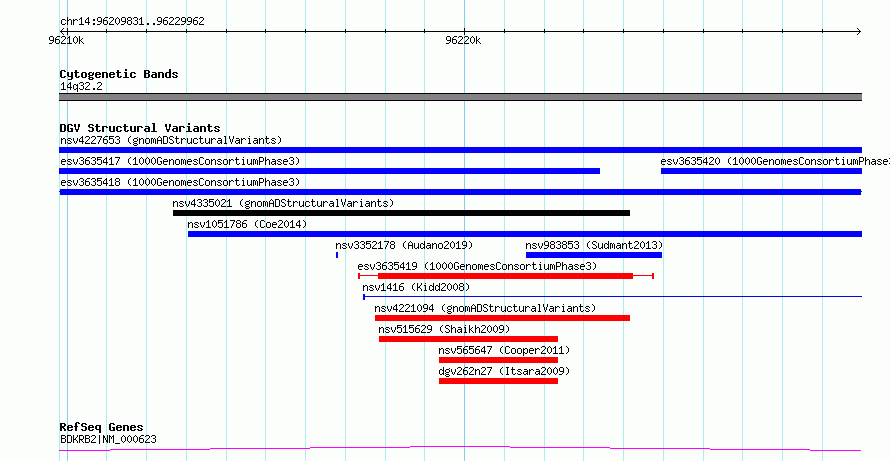Click the nsv4227653 gnomAD variant bar
890x461 pixels.
460,150
